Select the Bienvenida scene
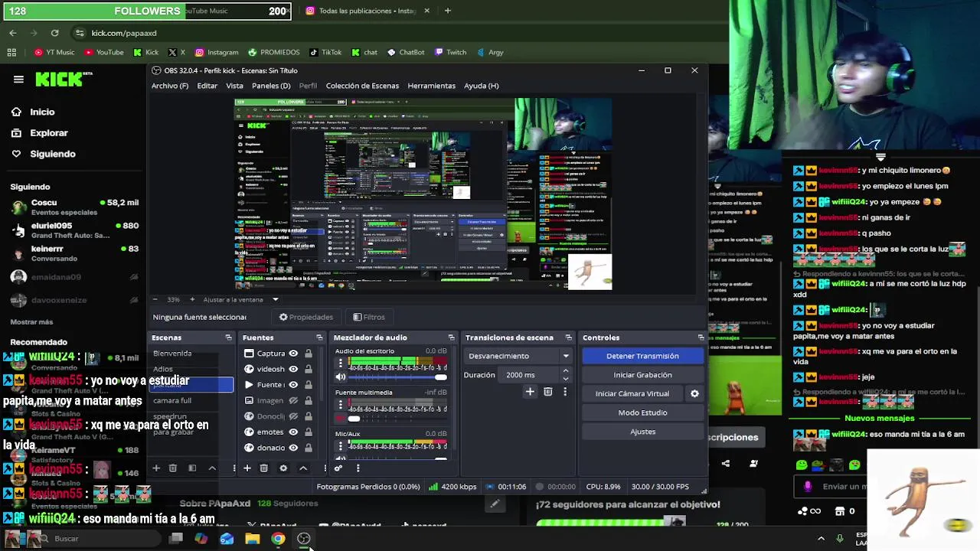 click(191, 354)
